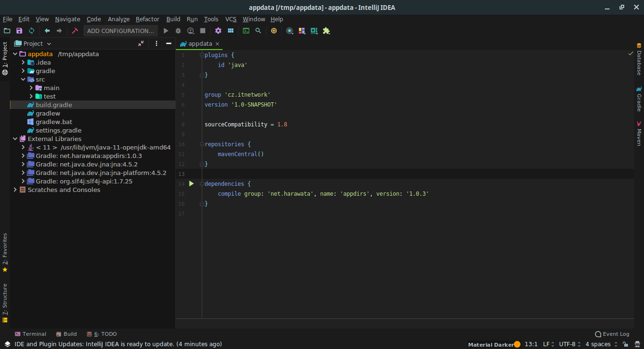
Task: Open the Terminal icon in the top toolbar
Action: [246, 31]
